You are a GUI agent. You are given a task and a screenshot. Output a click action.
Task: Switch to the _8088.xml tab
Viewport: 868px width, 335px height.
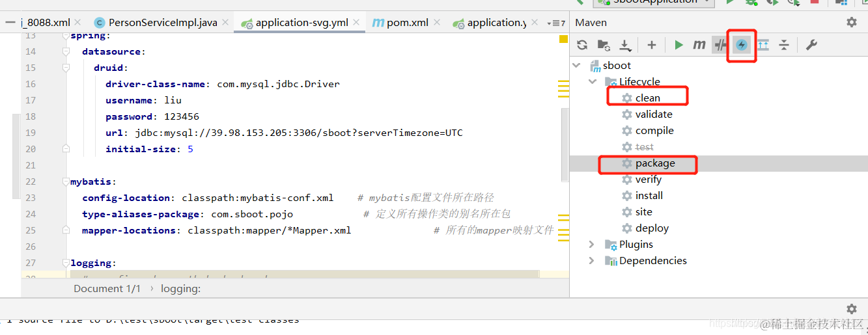tap(46, 23)
